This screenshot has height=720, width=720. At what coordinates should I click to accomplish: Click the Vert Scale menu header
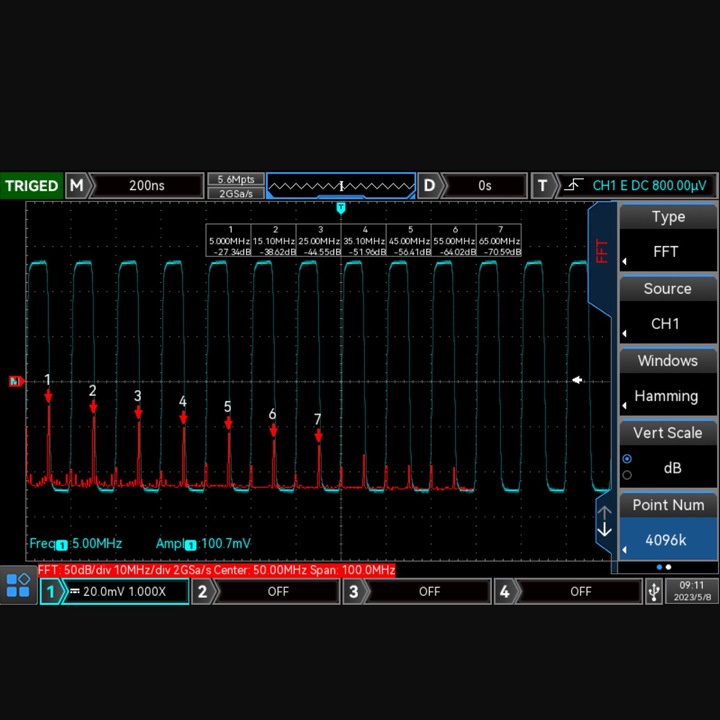coord(668,433)
